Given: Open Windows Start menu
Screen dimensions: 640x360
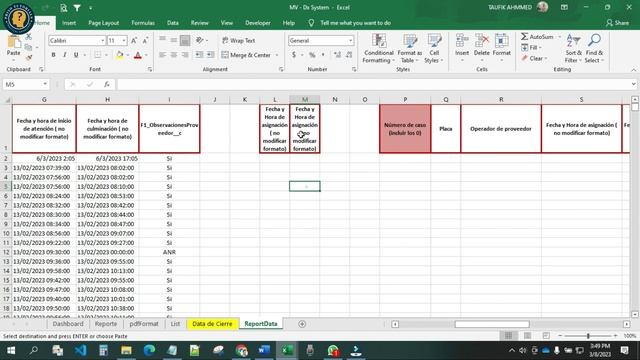Looking at the screenshot, I should 11,350.
